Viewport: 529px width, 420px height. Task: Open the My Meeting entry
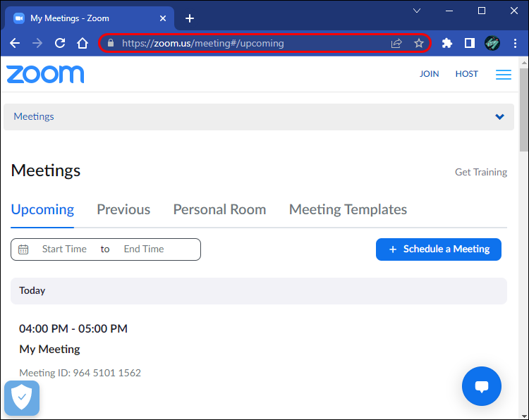(49, 349)
